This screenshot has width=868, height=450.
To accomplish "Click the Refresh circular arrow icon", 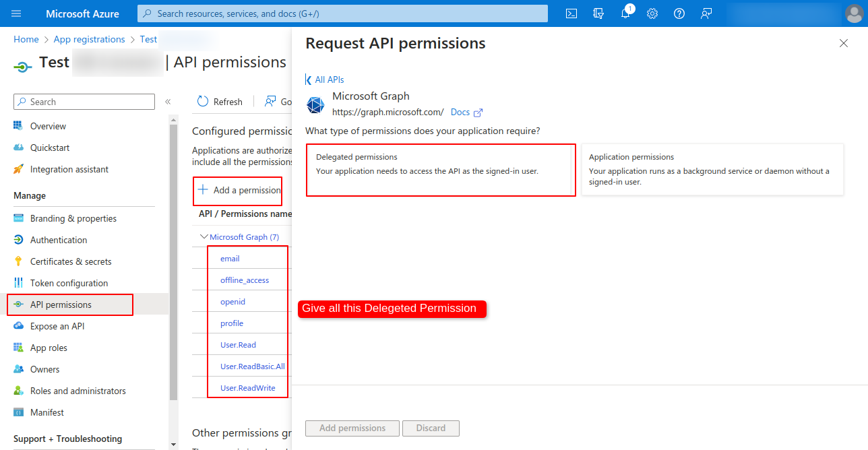I will [203, 102].
